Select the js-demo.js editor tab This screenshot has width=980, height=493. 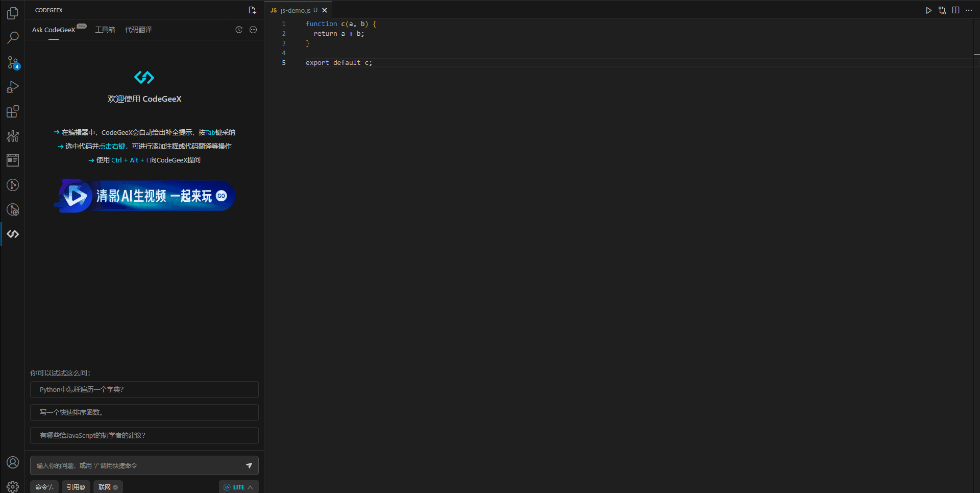(299, 10)
